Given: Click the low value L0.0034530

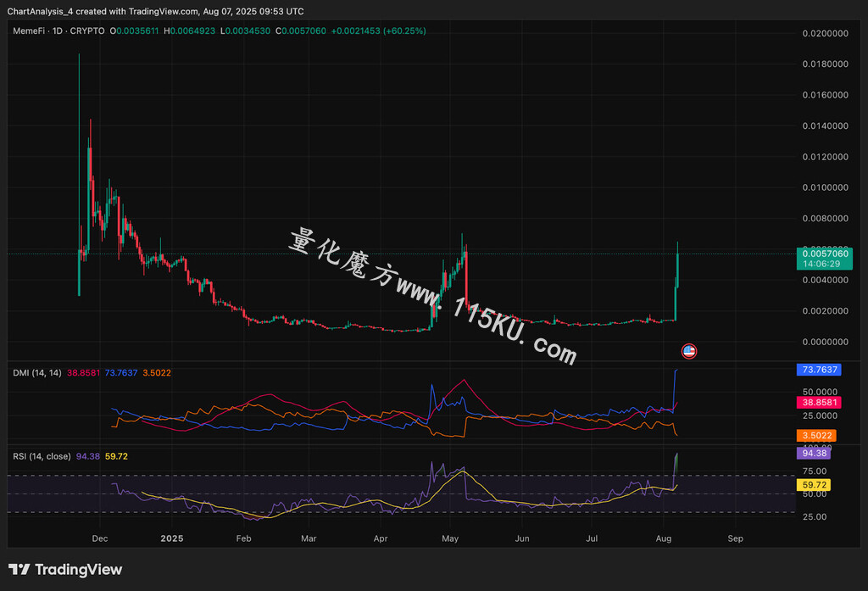Looking at the screenshot, I should tap(245, 31).
